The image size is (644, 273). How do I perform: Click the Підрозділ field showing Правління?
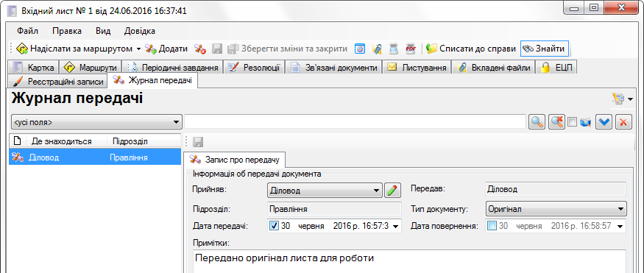334,209
